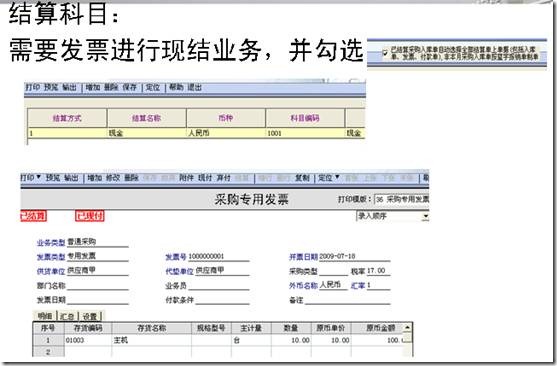Click 附件 in the purchase invoice toolbar

(186, 178)
